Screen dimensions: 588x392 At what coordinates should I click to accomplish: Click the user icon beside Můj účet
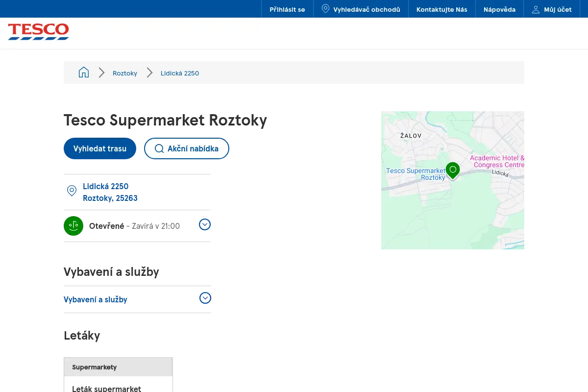click(x=536, y=9)
